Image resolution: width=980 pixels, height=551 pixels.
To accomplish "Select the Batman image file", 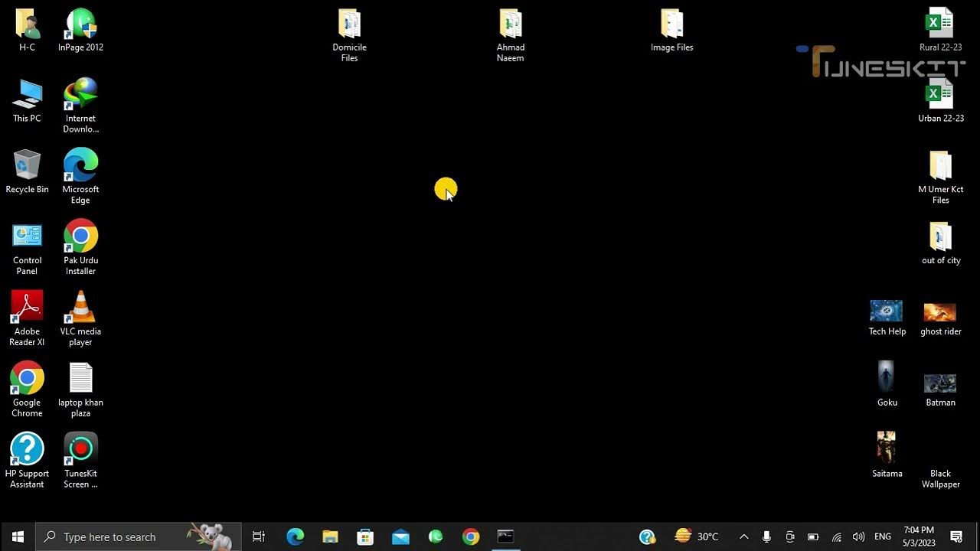I will (x=940, y=389).
